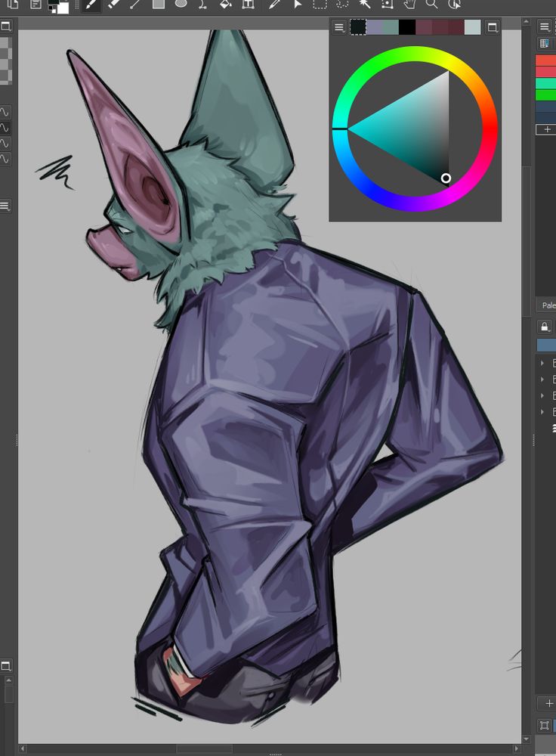Pick the teal gray history swatch

(x=391, y=27)
